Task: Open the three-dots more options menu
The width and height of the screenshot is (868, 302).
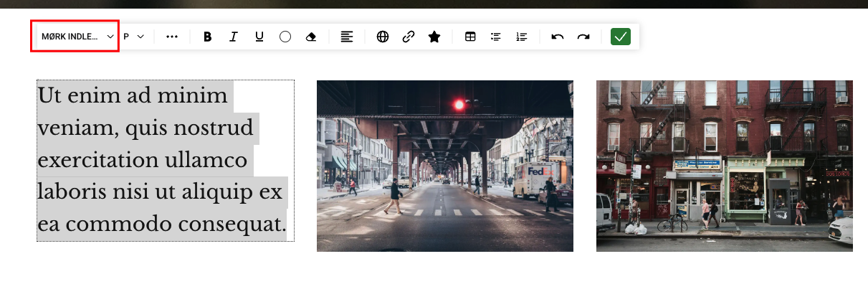Action: [x=172, y=37]
